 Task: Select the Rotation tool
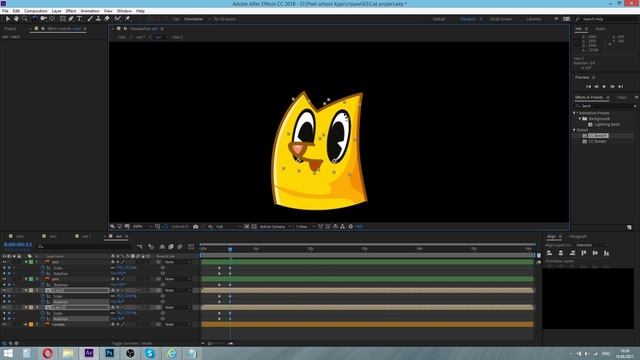pyautogui.click(x=35, y=19)
